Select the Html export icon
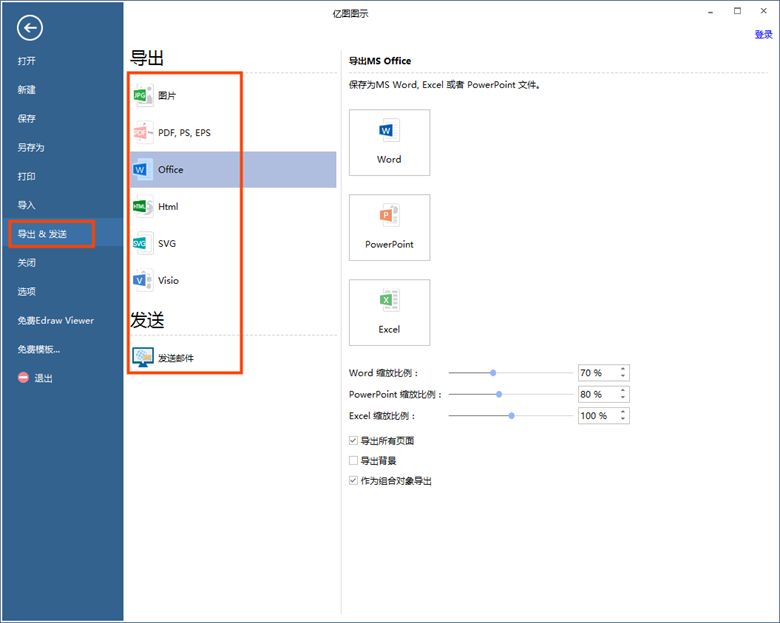The image size is (780, 623). 142,206
